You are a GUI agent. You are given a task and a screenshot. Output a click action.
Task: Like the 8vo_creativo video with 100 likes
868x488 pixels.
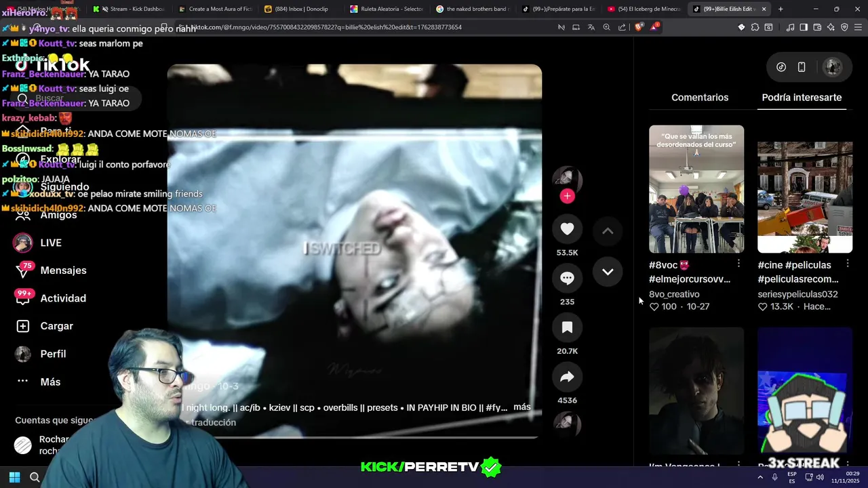click(654, 306)
